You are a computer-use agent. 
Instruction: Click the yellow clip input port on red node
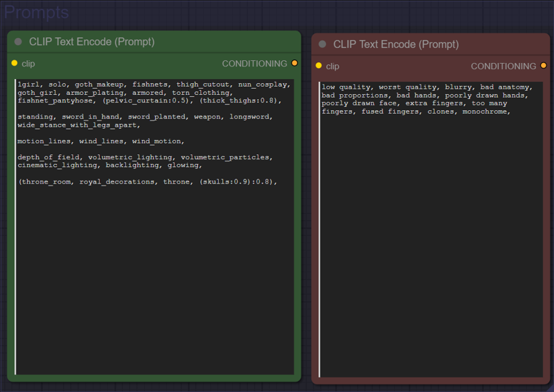(x=319, y=66)
